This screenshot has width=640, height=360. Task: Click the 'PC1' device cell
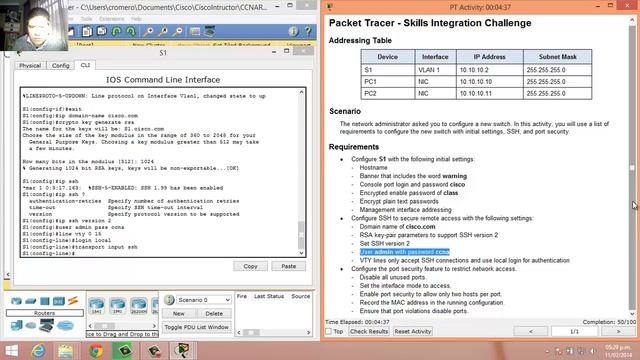[x=388, y=82]
